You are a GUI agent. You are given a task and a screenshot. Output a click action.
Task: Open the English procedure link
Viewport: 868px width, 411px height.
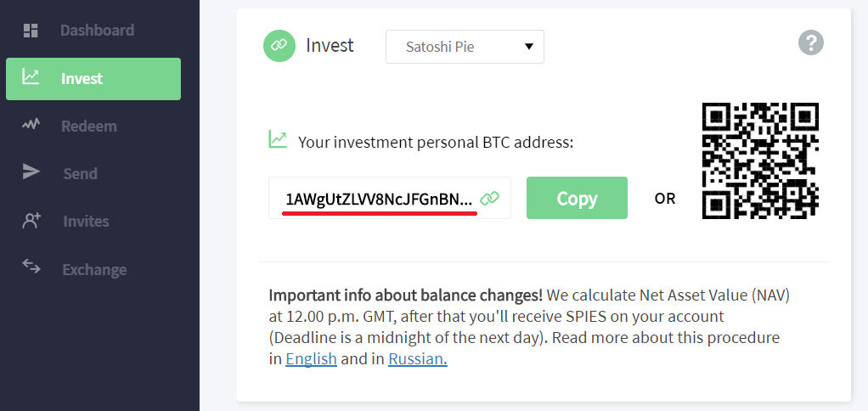tap(311, 359)
